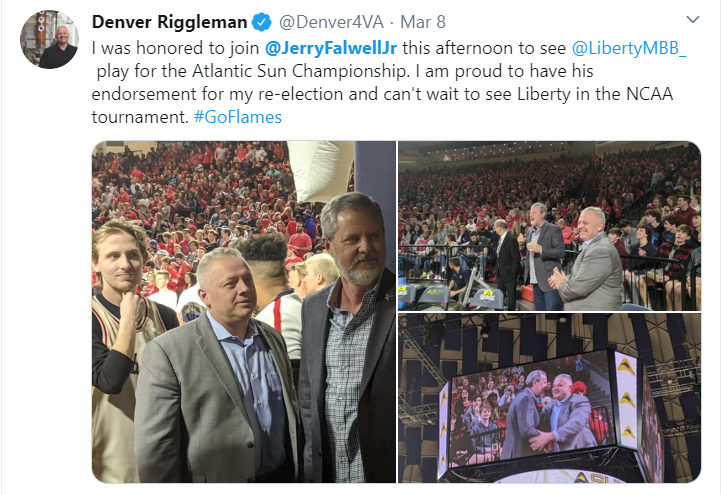Open the Mar 8 timestamp link
This screenshot has height=495, width=721.
tap(423, 22)
